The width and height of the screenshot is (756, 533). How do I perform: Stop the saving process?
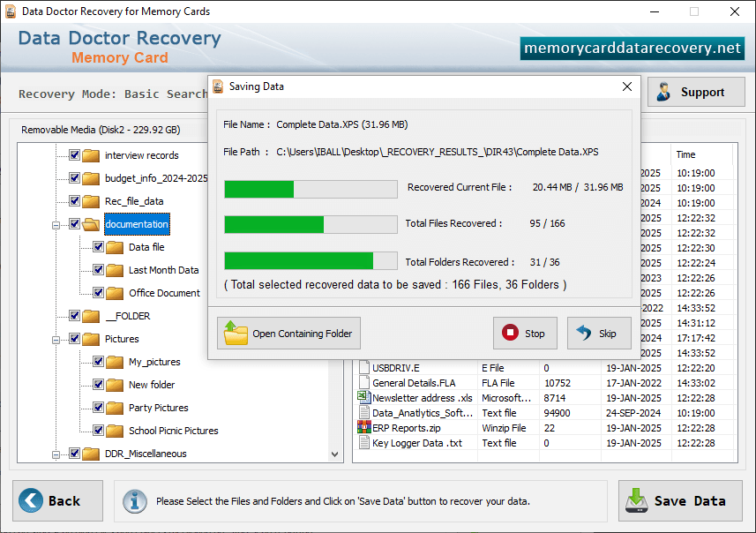(x=525, y=334)
